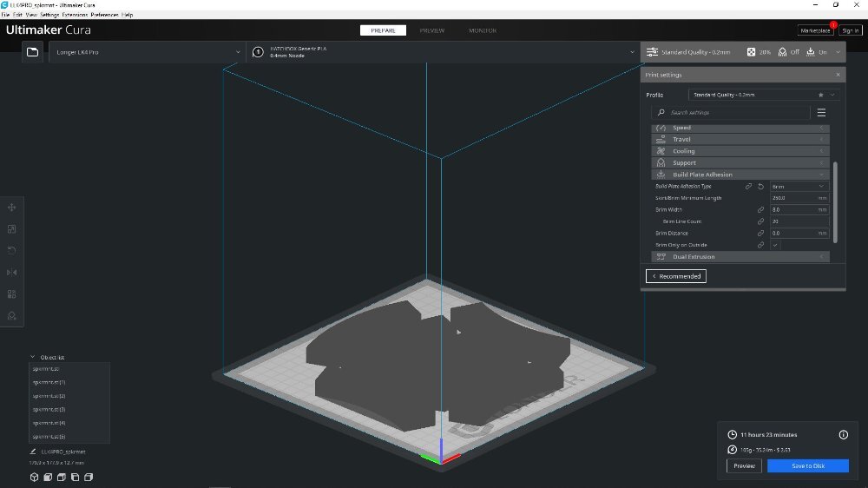Screen dimensions: 868x488
Task: Click the star icon in Profile field
Action: tap(821, 95)
